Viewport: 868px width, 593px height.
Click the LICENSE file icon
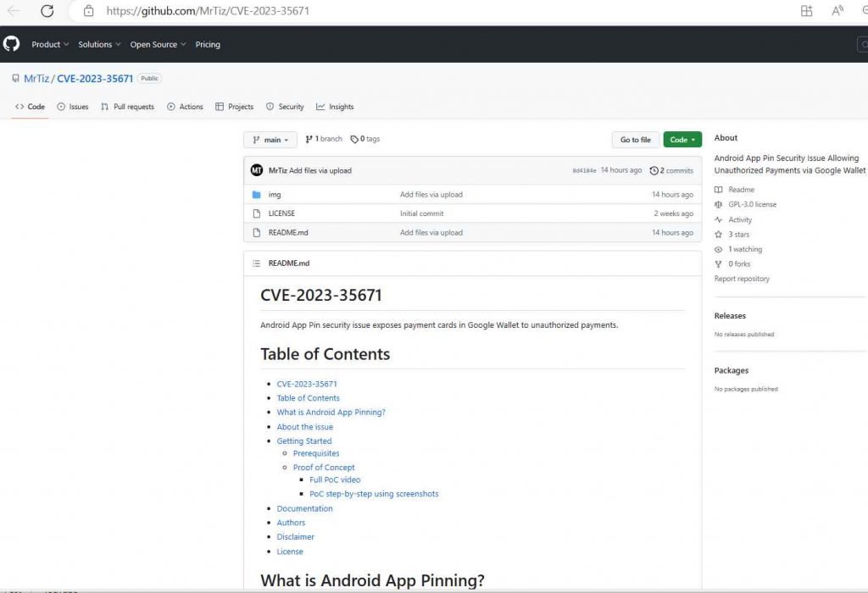[x=256, y=213]
